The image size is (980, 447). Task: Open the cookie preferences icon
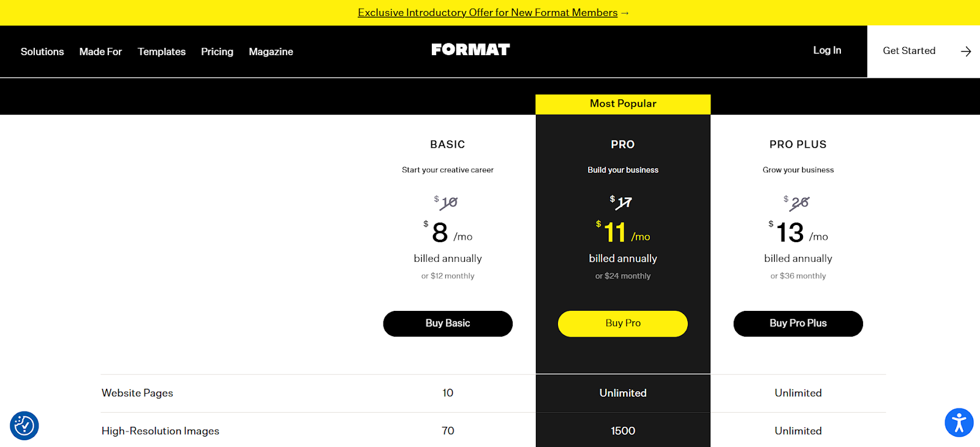24,426
